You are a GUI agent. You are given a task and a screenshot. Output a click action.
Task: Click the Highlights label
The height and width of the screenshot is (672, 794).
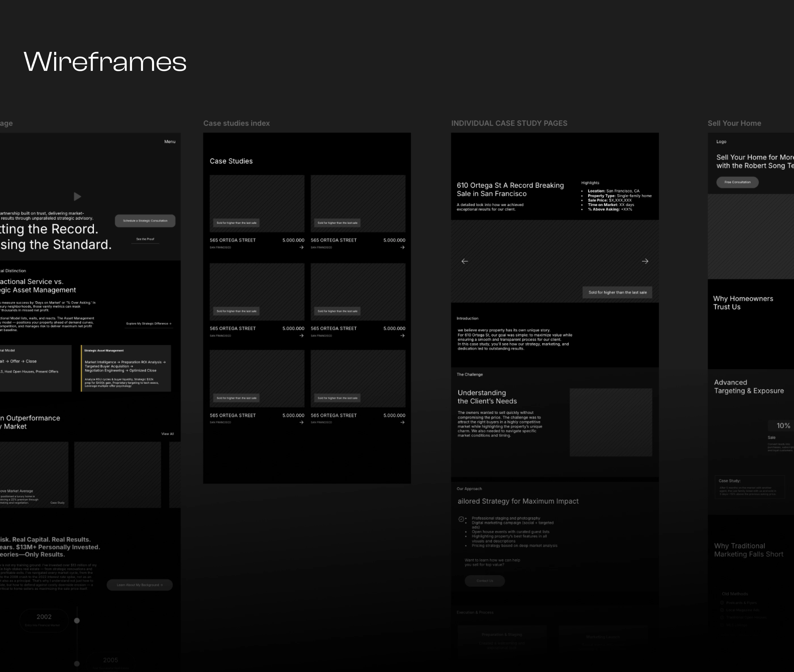[590, 183]
